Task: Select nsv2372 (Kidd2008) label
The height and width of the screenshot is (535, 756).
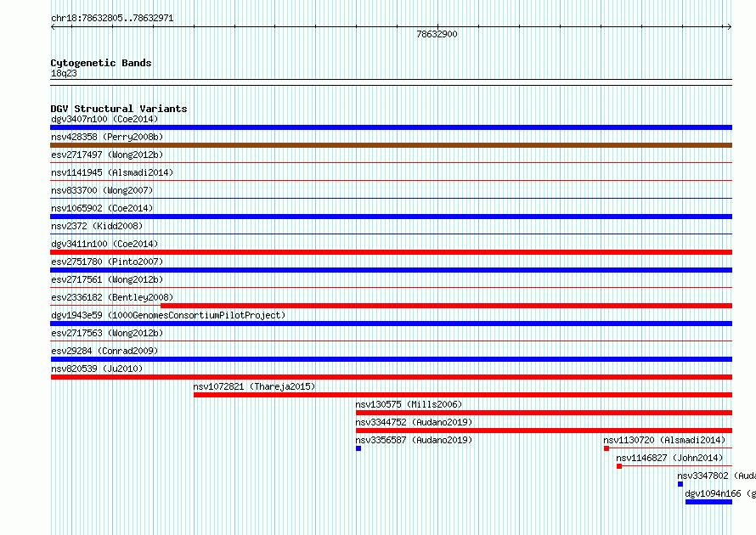Action: point(97,226)
